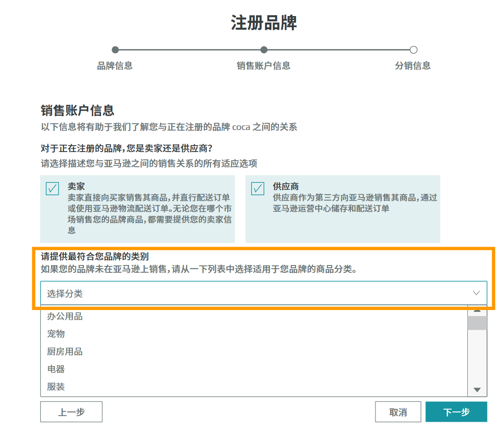Click the 销售账户信息 step circle
Screen dimensions: 504x429
264,50
